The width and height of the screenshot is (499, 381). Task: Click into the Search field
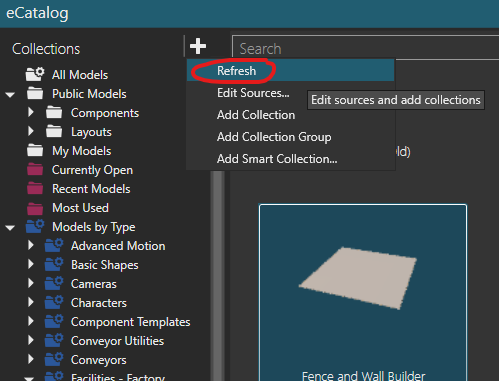(365, 49)
